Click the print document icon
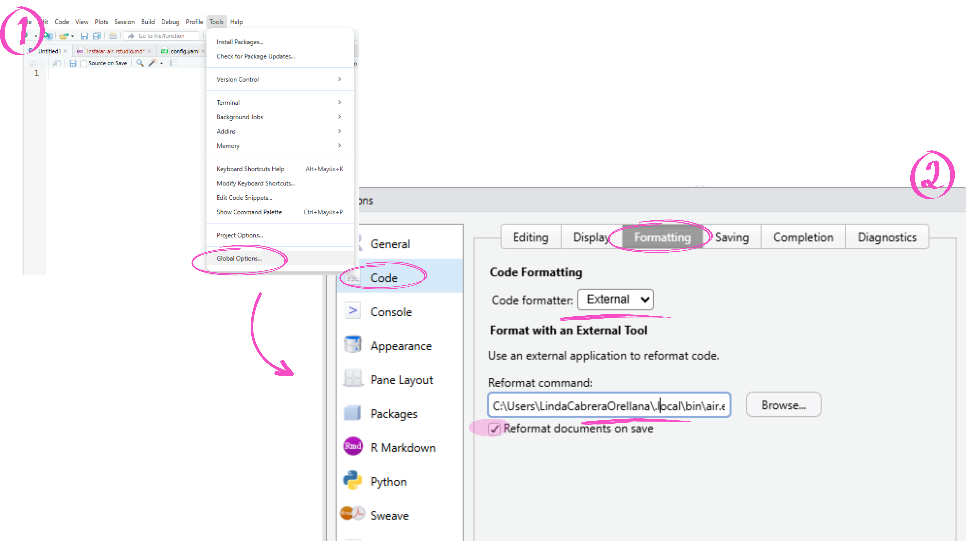The height and width of the screenshot is (551, 980). 113,36
